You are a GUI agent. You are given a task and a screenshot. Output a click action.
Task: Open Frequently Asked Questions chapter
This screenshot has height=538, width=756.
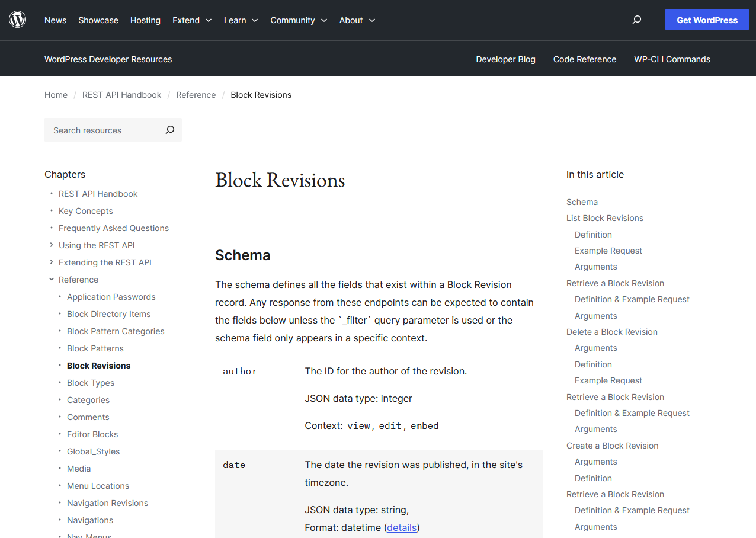pos(114,228)
